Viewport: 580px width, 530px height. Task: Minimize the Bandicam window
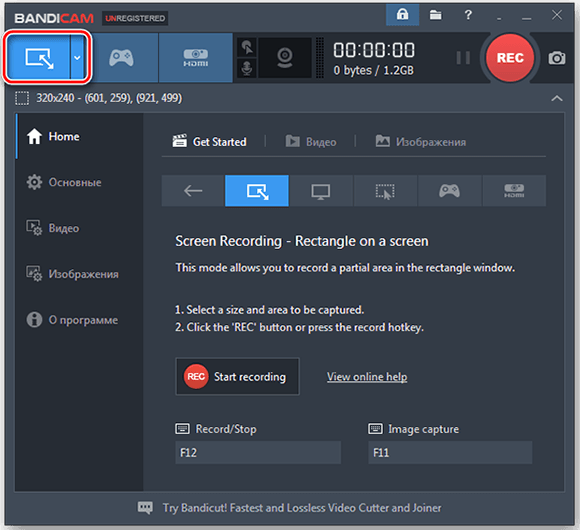pos(526,17)
